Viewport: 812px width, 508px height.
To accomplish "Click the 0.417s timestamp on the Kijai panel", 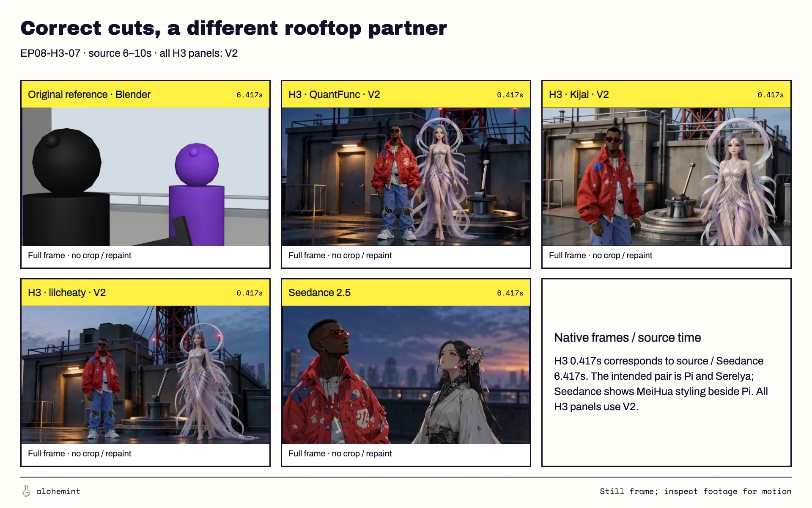I will pyautogui.click(x=771, y=95).
